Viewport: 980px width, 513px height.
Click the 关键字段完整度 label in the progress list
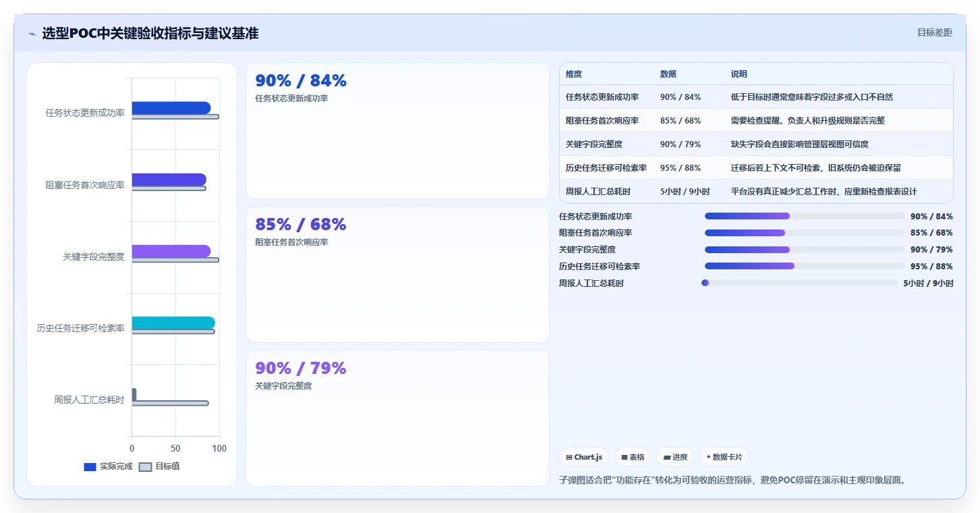click(587, 250)
